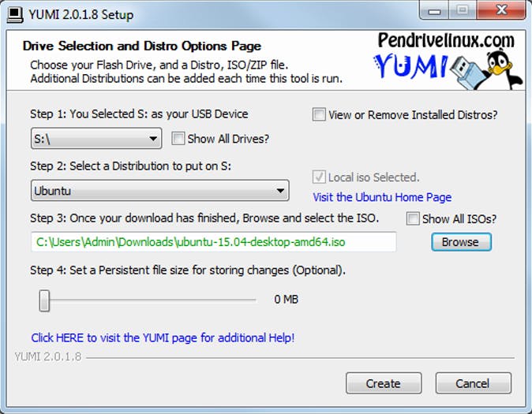Click the Create button

pos(384,383)
